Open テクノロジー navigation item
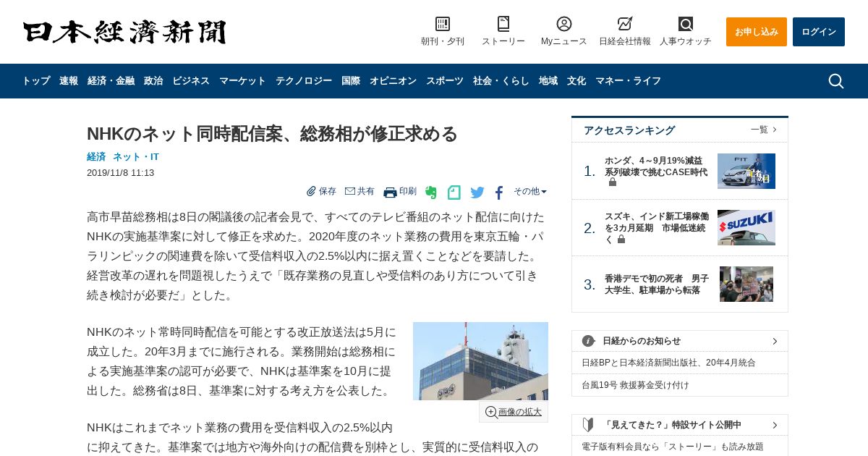Image resolution: width=868 pixels, height=456 pixels. point(304,81)
